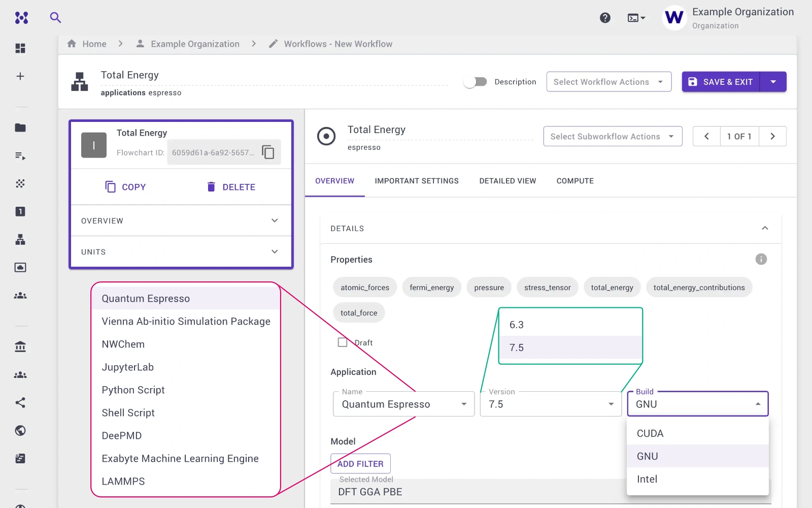Viewport: 812px width, 508px height.
Task: Open the camera frame icon in sidebar
Action: (x=20, y=267)
